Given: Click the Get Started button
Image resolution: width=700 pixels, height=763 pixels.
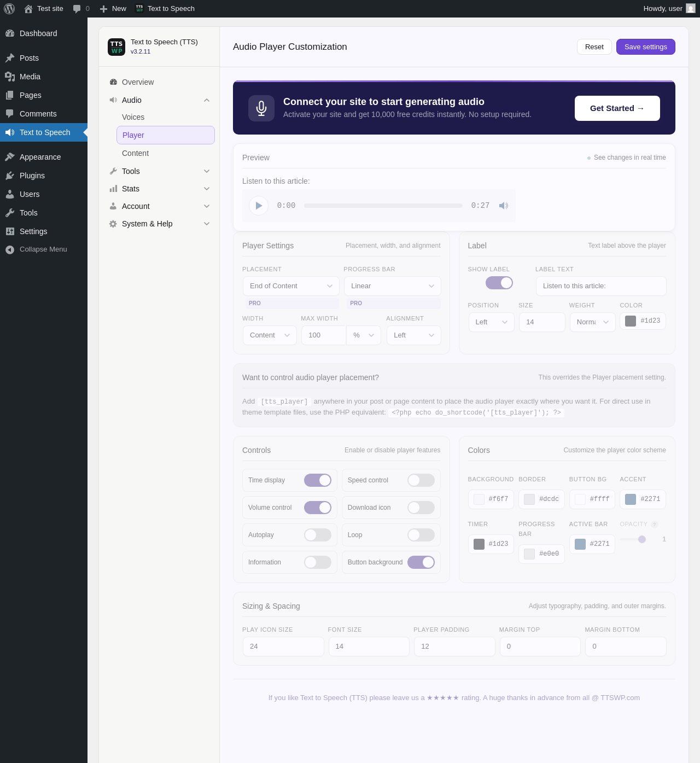Looking at the screenshot, I should pyautogui.click(x=617, y=108).
